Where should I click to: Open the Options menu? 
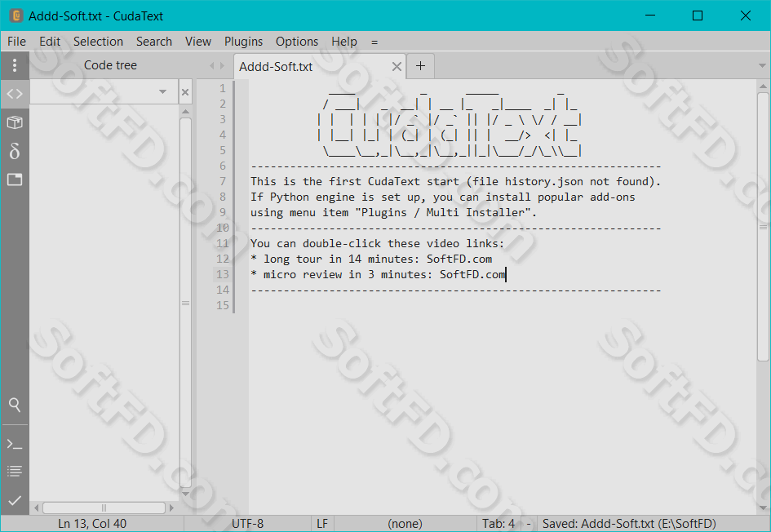[297, 42]
